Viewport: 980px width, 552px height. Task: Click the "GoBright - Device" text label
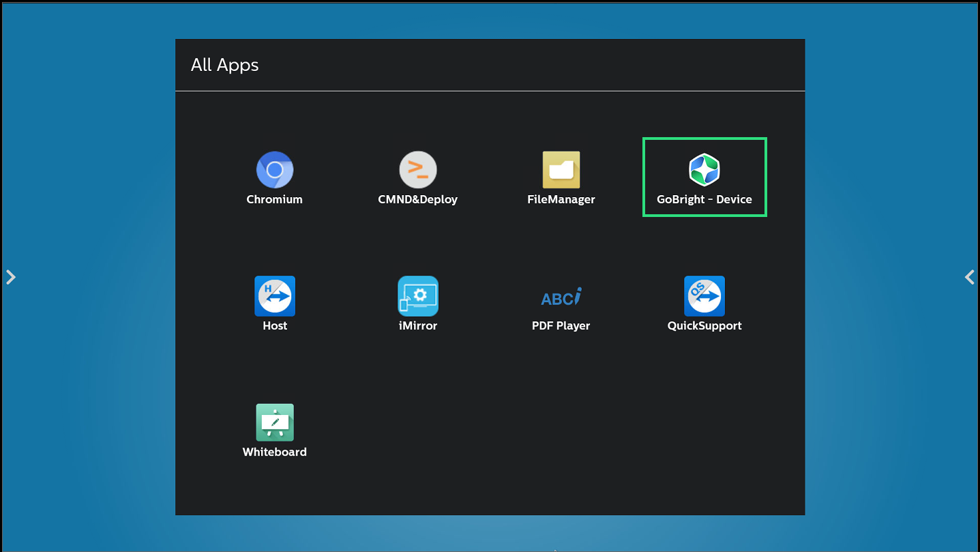click(704, 199)
